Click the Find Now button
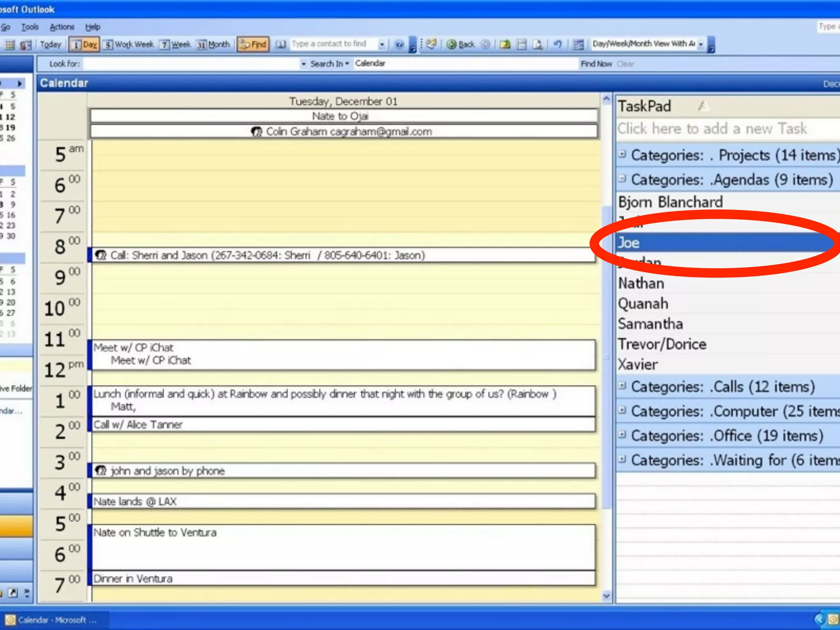Viewport: 840px width, 630px height. pyautogui.click(x=596, y=64)
